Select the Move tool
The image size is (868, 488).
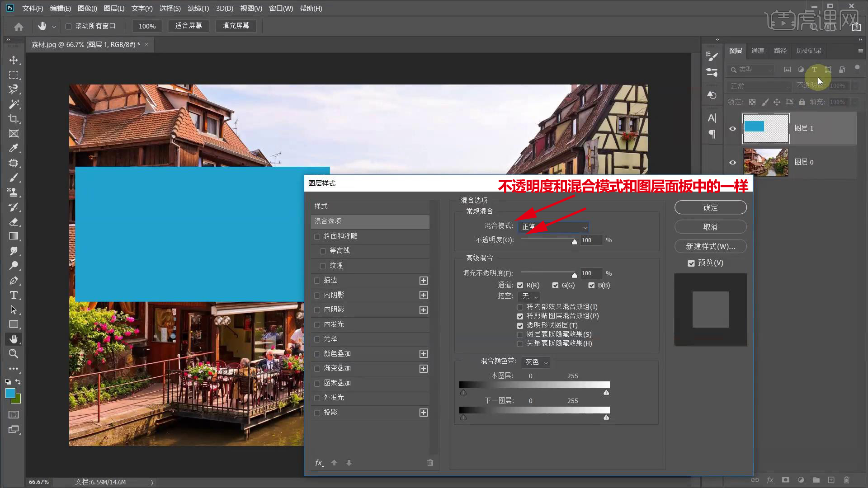coord(14,60)
